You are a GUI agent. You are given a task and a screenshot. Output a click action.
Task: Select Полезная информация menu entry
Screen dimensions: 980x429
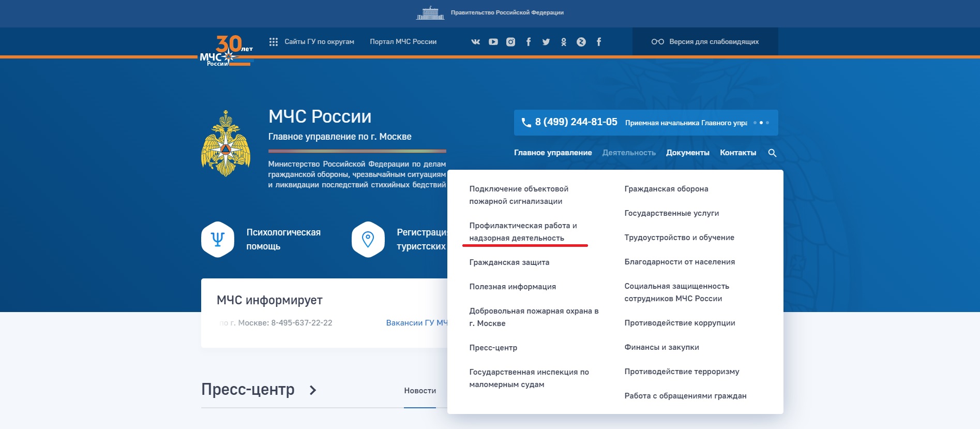(512, 287)
